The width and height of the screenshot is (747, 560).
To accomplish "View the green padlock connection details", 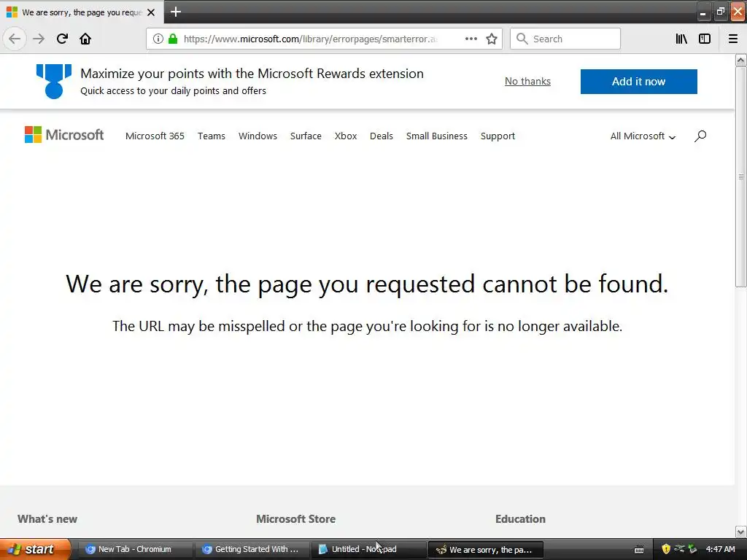I will pos(173,39).
